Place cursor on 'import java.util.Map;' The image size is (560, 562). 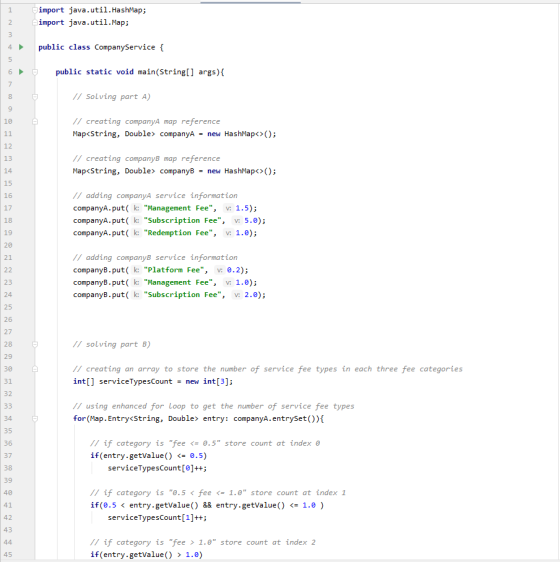coord(84,23)
